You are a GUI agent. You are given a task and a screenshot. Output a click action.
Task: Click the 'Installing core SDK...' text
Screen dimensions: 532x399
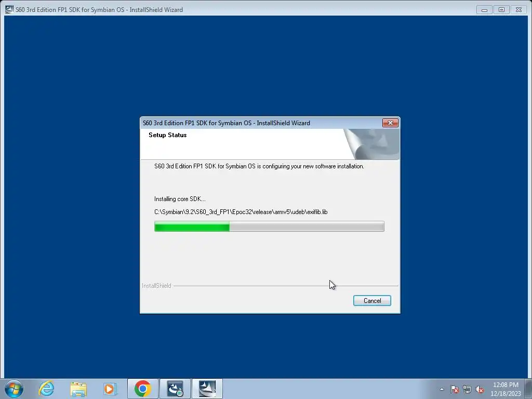(180, 199)
